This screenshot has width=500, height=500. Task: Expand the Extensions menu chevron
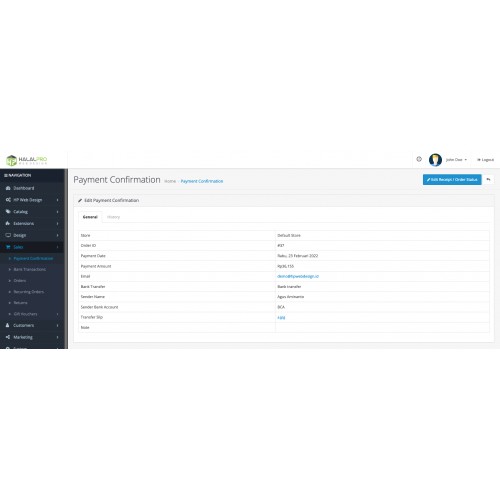(58, 223)
